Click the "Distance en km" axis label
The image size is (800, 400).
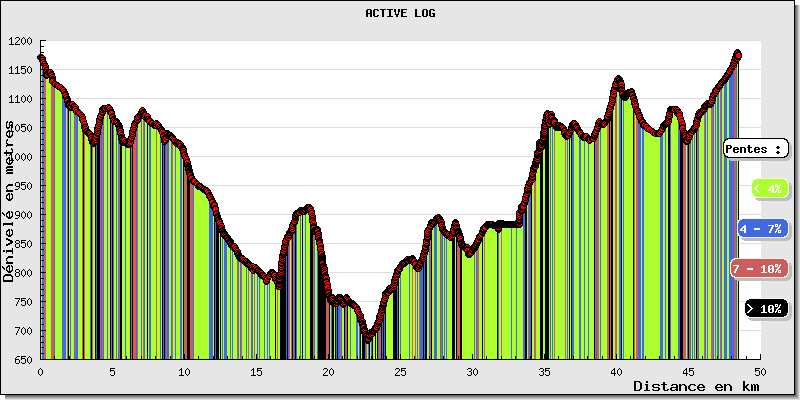[x=697, y=386]
